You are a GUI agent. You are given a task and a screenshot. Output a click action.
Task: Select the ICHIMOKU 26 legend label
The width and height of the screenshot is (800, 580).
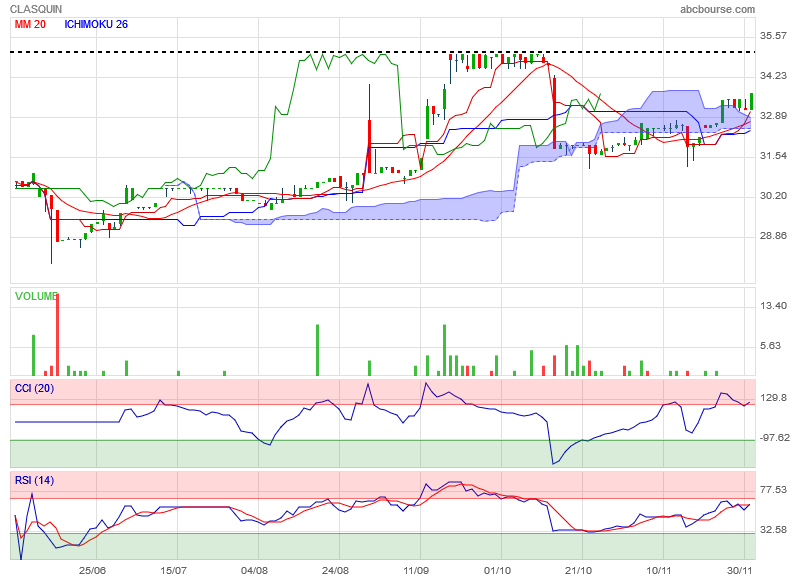pyautogui.click(x=96, y=24)
